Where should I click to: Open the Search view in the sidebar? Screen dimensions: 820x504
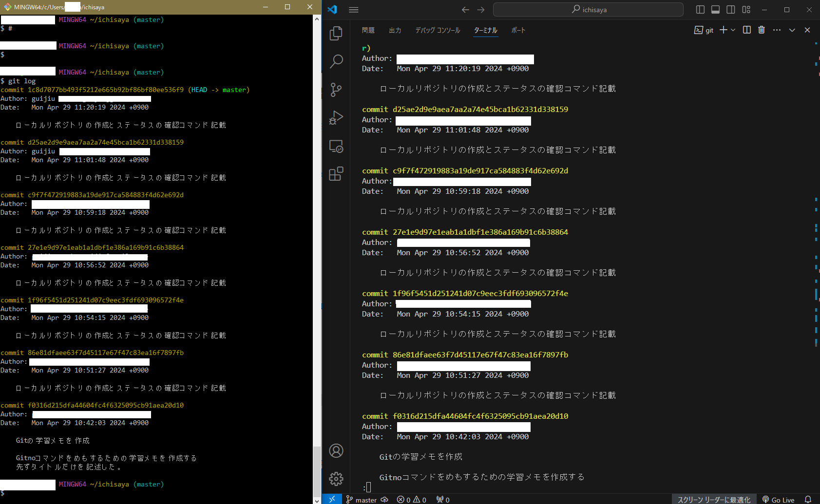336,61
